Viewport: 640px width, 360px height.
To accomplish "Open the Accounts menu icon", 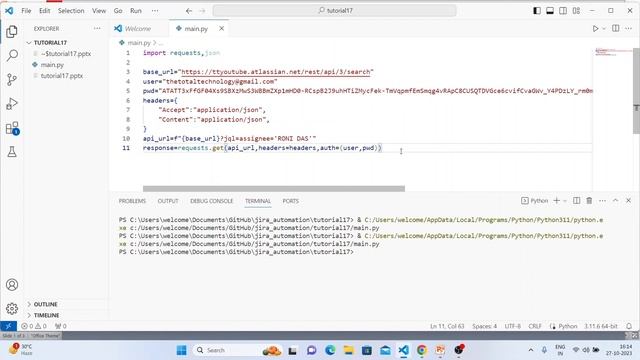I will pos(12,284).
